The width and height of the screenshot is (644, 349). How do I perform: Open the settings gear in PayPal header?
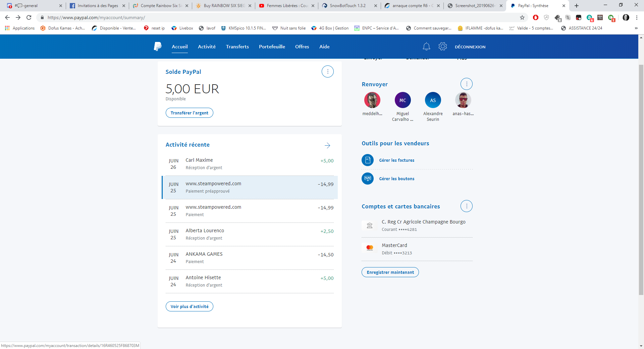click(x=443, y=47)
